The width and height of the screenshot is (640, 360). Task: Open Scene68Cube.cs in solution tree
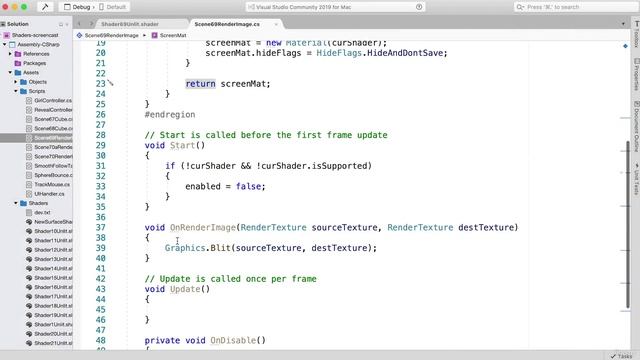coord(53,129)
